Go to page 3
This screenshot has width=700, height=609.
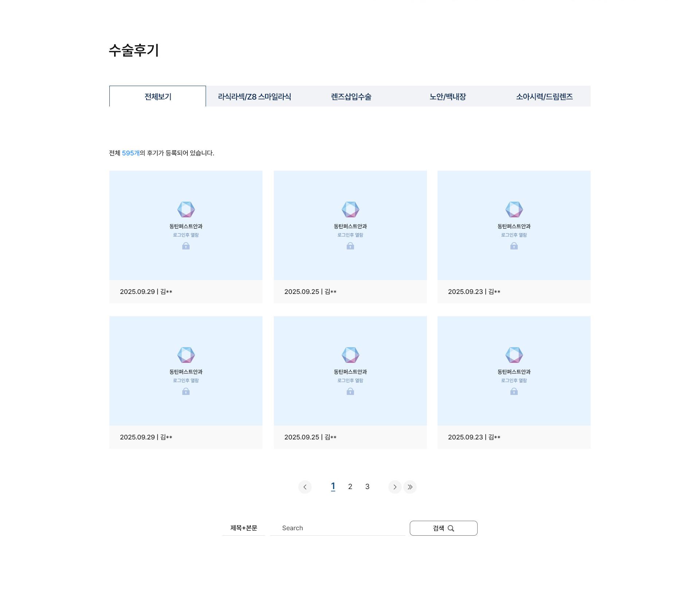point(367,486)
